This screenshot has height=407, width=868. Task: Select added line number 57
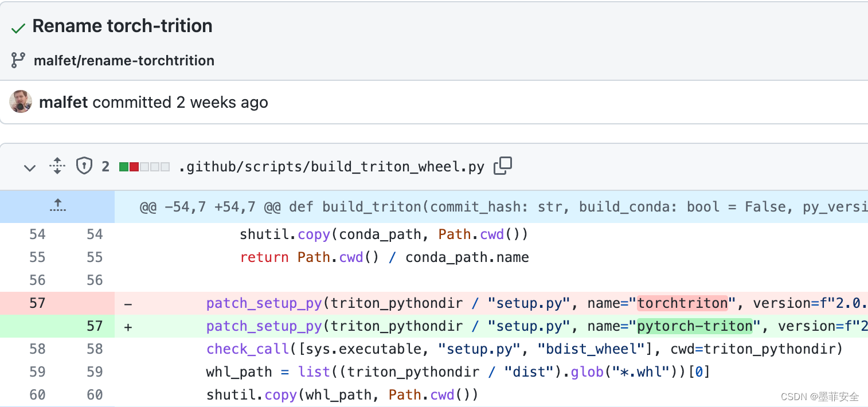(x=95, y=326)
